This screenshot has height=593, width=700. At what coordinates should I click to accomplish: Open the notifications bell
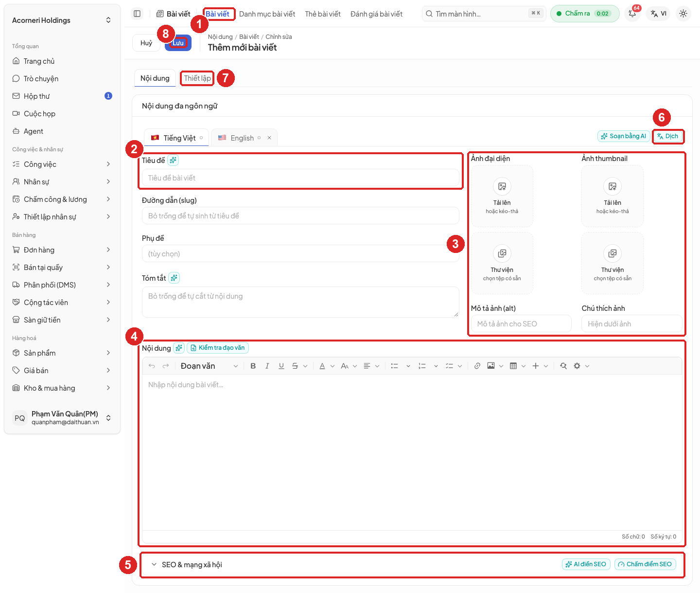click(632, 14)
